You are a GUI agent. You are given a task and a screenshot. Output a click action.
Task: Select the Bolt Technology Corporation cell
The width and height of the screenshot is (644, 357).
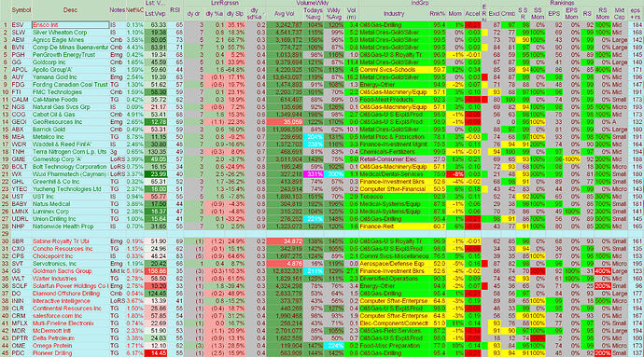[x=70, y=167]
